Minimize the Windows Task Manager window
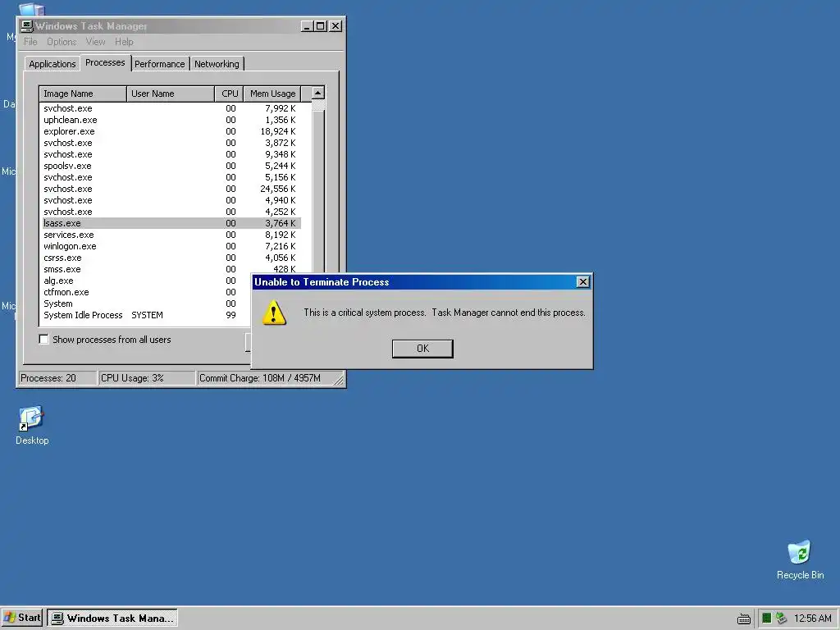Screen dimensions: 840x630 pos(307,25)
